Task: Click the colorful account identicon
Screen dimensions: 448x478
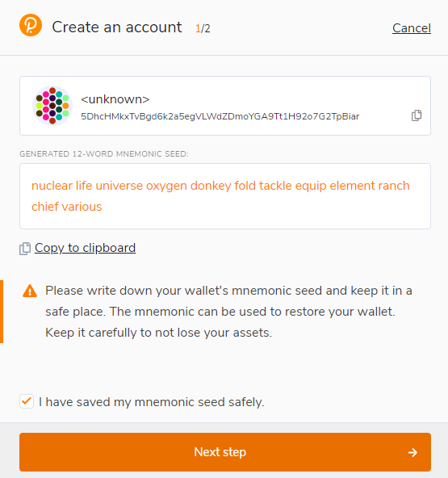Action: 52,106
